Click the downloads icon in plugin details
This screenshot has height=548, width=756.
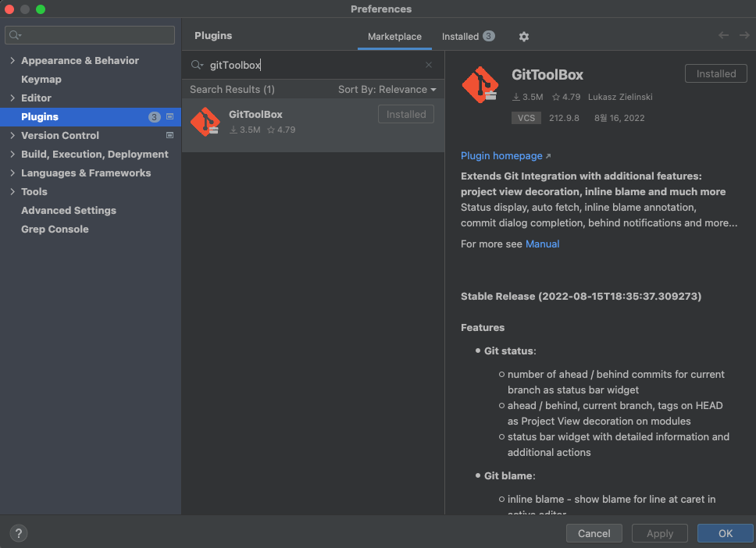pos(516,97)
